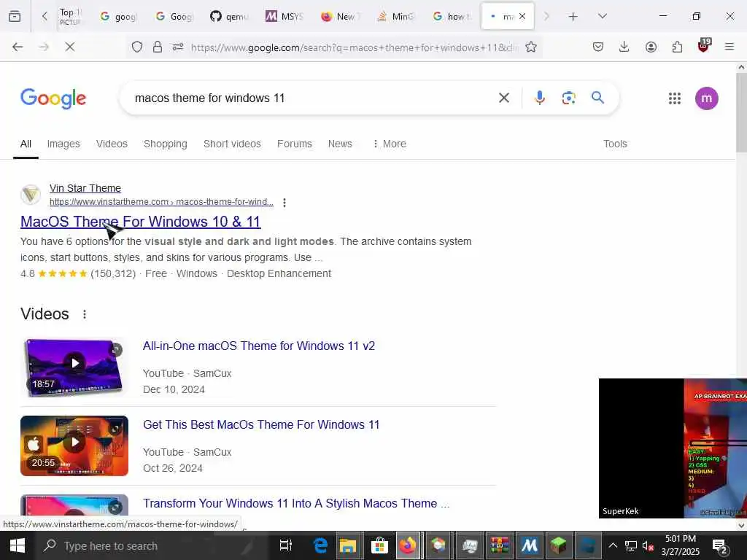This screenshot has width=747, height=560.
Task: Bookmark this page with the star
Action: pos(531,47)
